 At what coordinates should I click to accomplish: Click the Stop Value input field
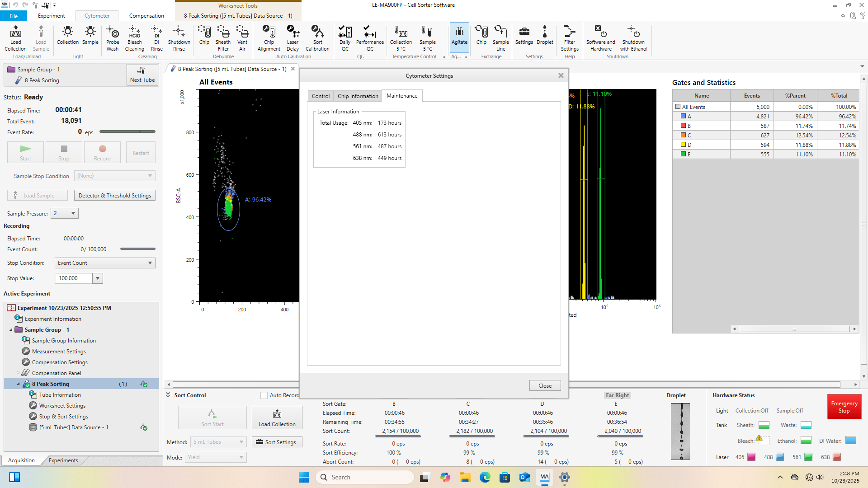click(x=74, y=278)
